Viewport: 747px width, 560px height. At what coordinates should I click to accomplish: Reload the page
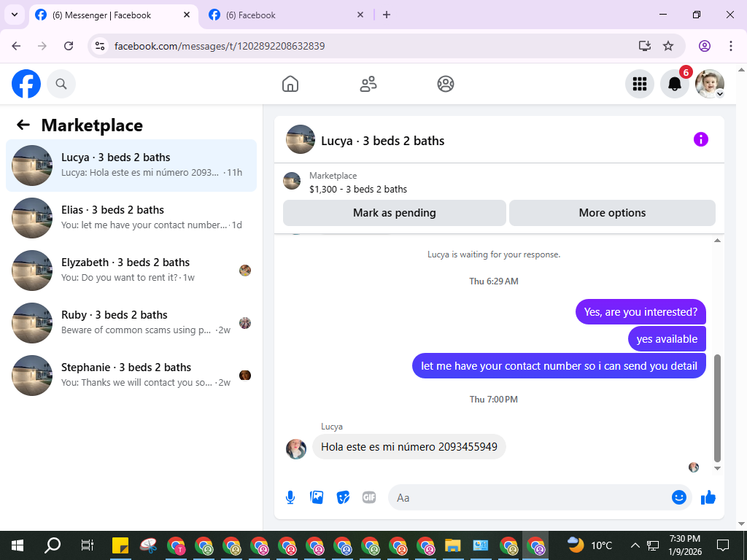click(x=69, y=46)
